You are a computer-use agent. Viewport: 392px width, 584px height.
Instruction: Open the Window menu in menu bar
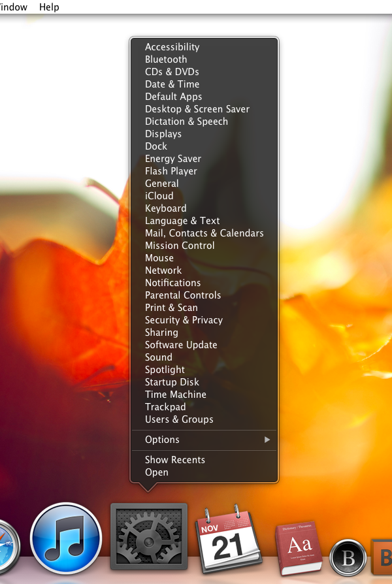click(x=14, y=7)
